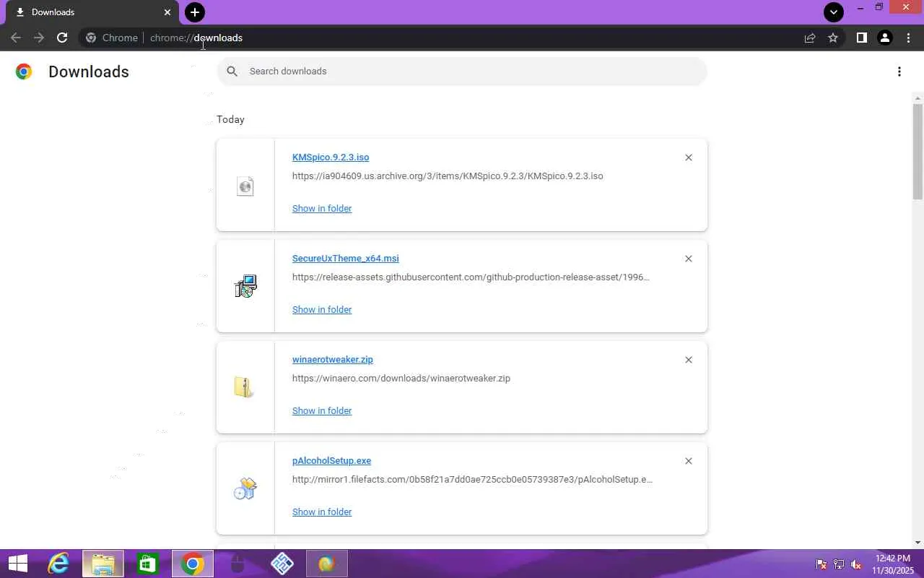Click the pAlcoholSetup filefacts source URL
The width and height of the screenshot is (924, 578).
pos(472,480)
